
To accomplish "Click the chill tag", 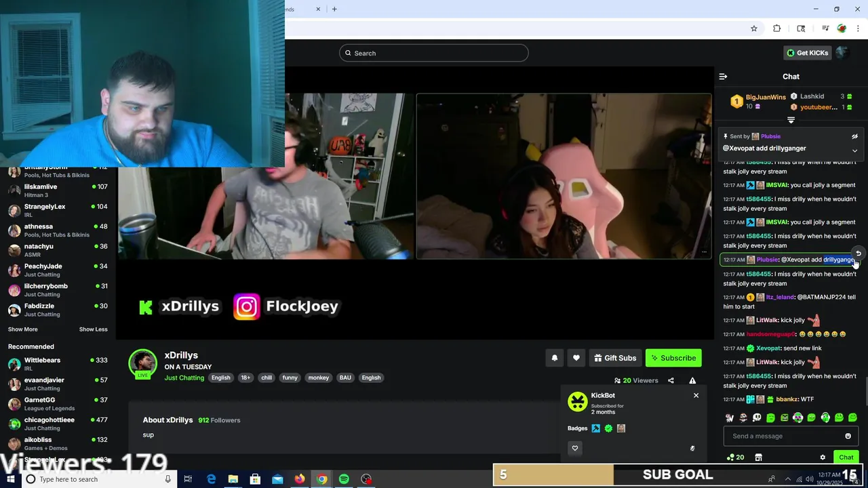I will click(x=267, y=378).
